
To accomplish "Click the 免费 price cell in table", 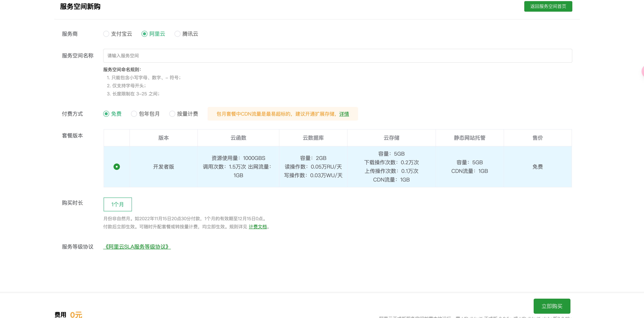I will [537, 167].
